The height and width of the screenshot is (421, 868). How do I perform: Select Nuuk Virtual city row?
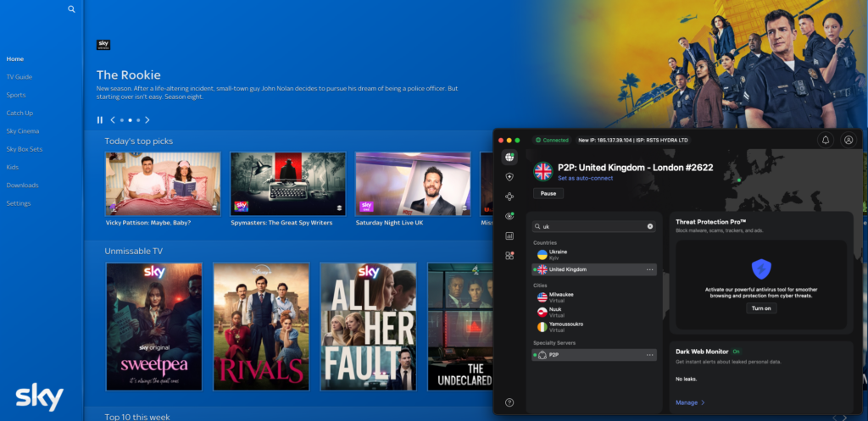pyautogui.click(x=594, y=312)
